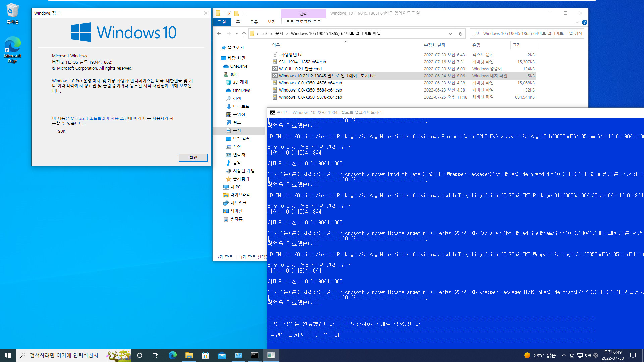Show hidden system tray icons
The height and width of the screenshot is (362, 644).
point(564,355)
